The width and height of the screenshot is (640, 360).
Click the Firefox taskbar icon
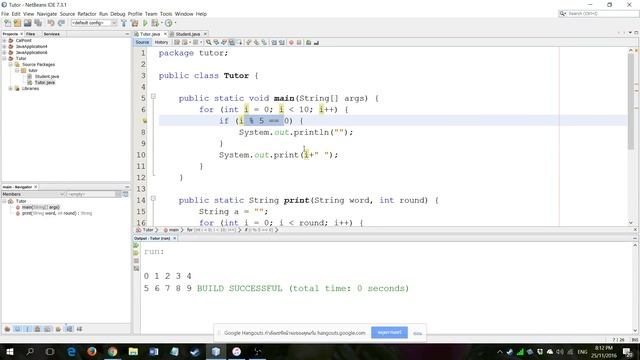tap(91, 351)
